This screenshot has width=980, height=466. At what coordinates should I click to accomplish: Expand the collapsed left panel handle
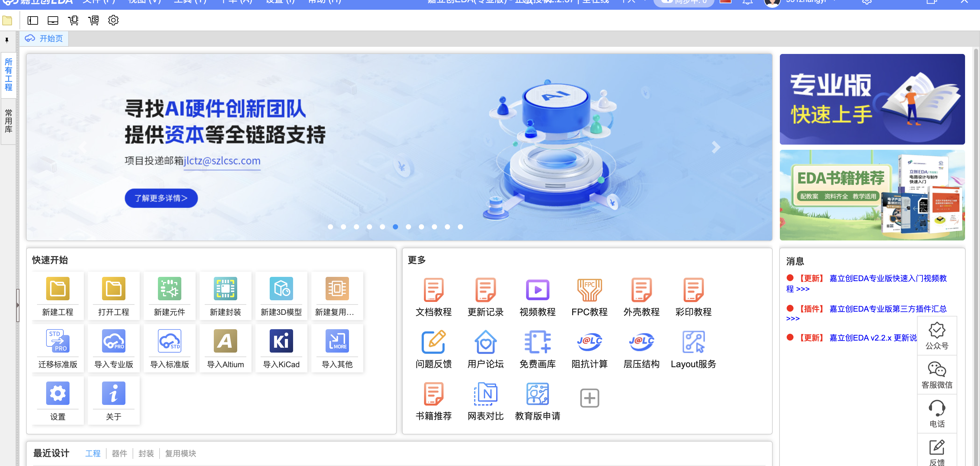tap(18, 305)
